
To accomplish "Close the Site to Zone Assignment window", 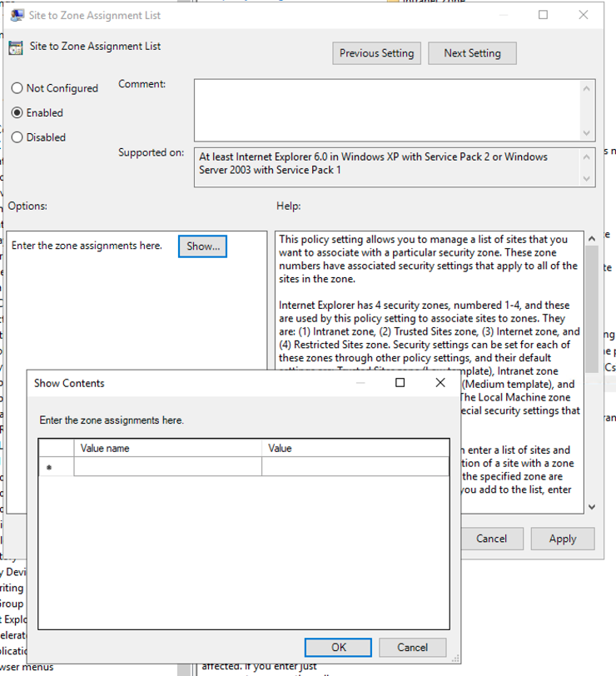I will click(x=584, y=15).
